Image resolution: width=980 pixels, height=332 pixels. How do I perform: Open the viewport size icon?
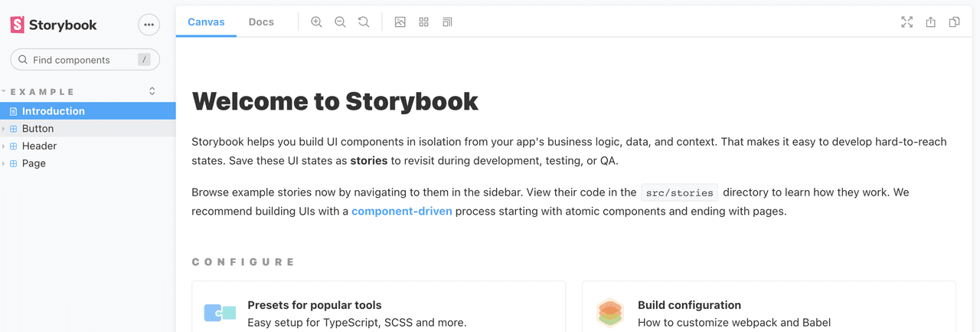[x=447, y=22]
